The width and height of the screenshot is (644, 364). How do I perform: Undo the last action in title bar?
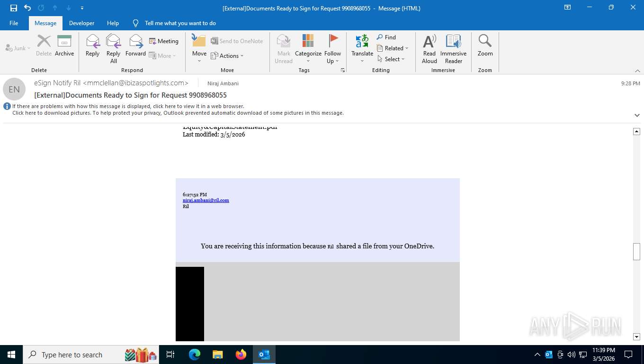click(27, 8)
